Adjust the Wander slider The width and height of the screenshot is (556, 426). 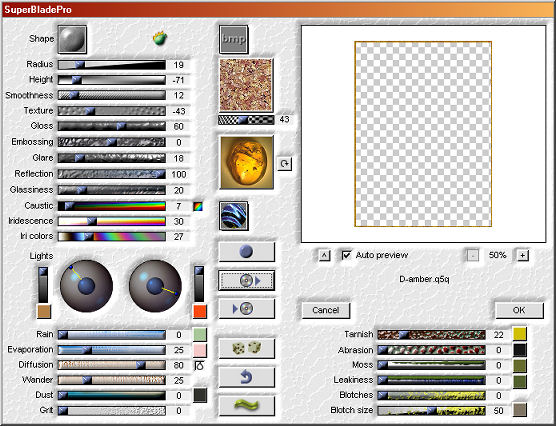(x=112, y=380)
